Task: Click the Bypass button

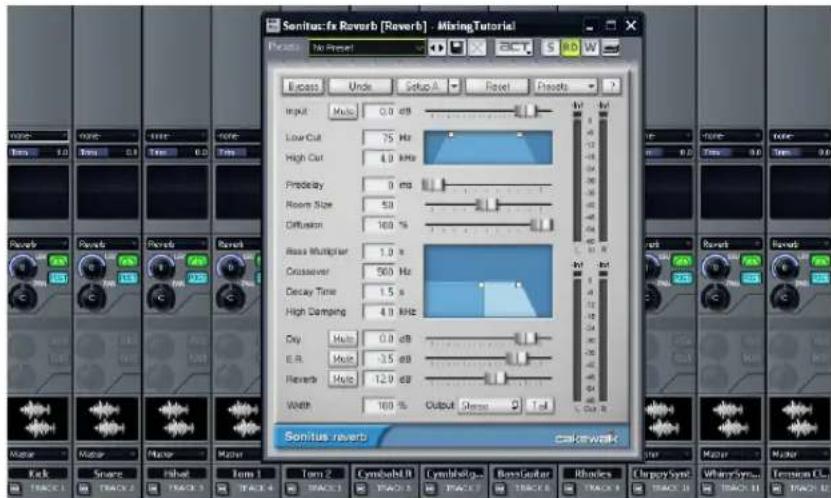Action: (x=303, y=86)
